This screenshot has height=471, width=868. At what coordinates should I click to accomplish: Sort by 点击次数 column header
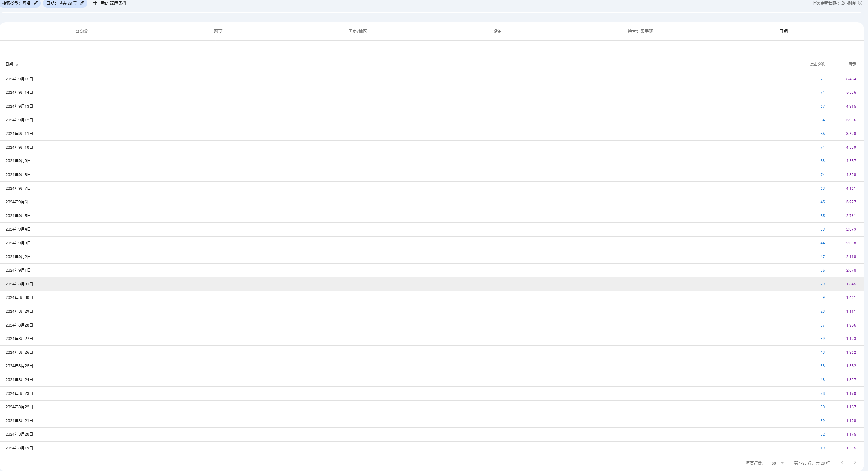click(x=817, y=64)
